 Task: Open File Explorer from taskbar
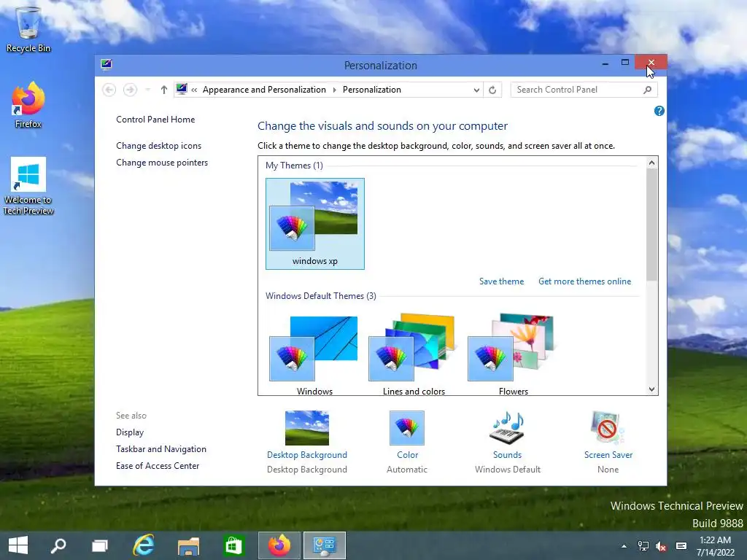tap(189, 545)
